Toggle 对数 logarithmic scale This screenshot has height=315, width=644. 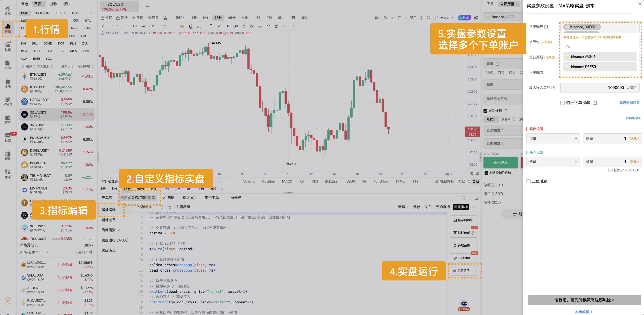461,181
